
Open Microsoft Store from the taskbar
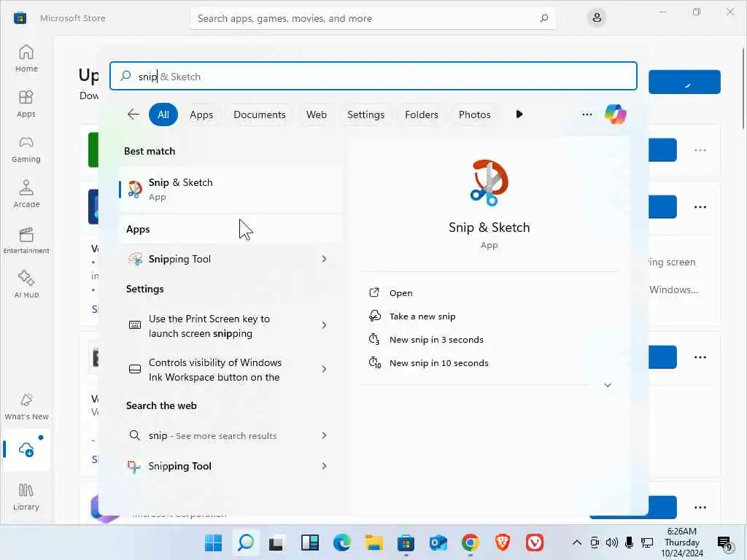coord(406,542)
